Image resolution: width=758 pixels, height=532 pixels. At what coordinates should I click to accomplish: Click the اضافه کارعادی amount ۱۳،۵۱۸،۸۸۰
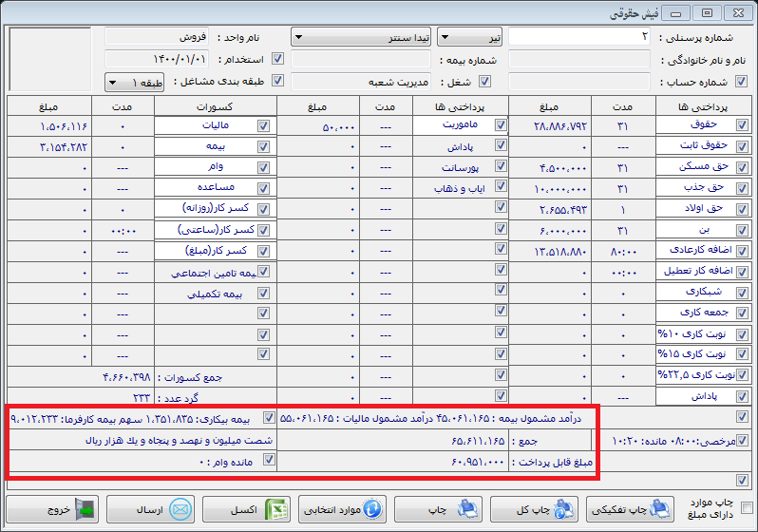(559, 252)
